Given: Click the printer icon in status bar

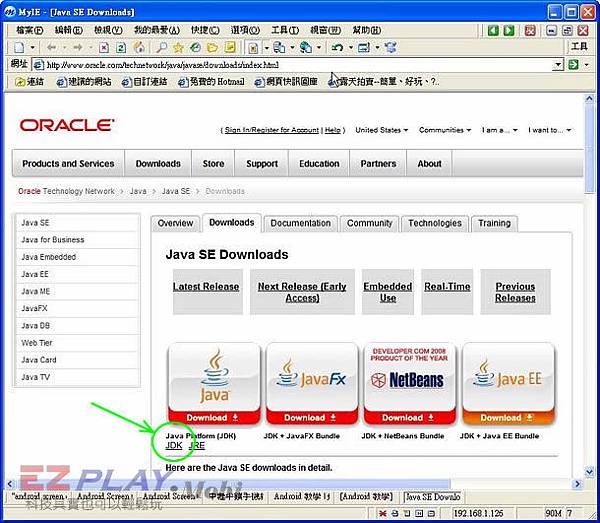Looking at the screenshot, I should tap(395, 513).
